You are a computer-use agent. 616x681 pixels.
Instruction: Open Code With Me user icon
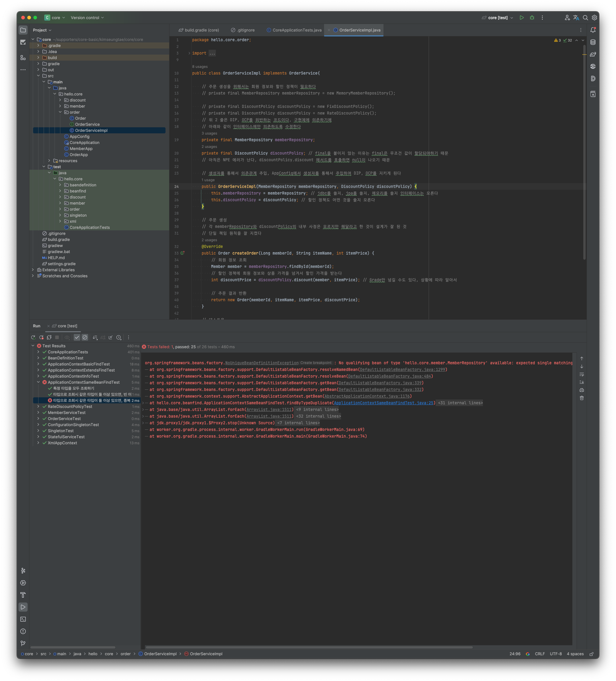[567, 18]
